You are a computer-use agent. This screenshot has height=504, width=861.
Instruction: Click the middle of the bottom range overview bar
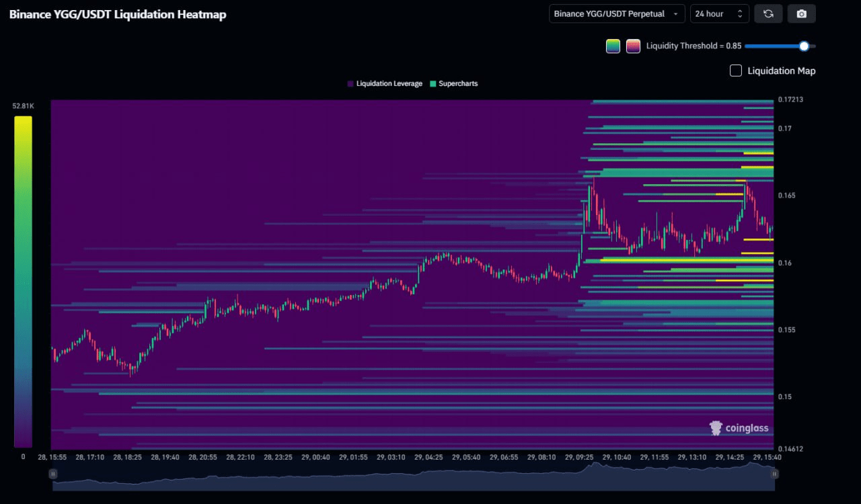(414, 474)
